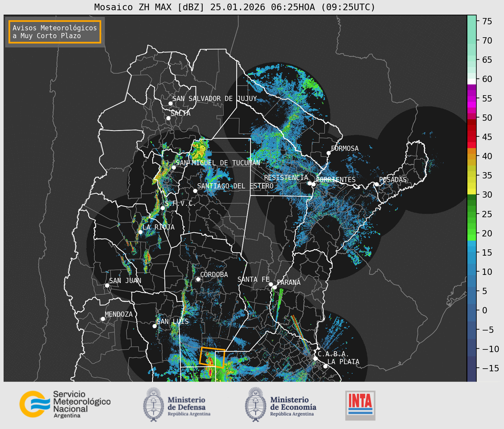Click the Ministerio de Economía emblem
This screenshot has height=429, width=504.
256,404
